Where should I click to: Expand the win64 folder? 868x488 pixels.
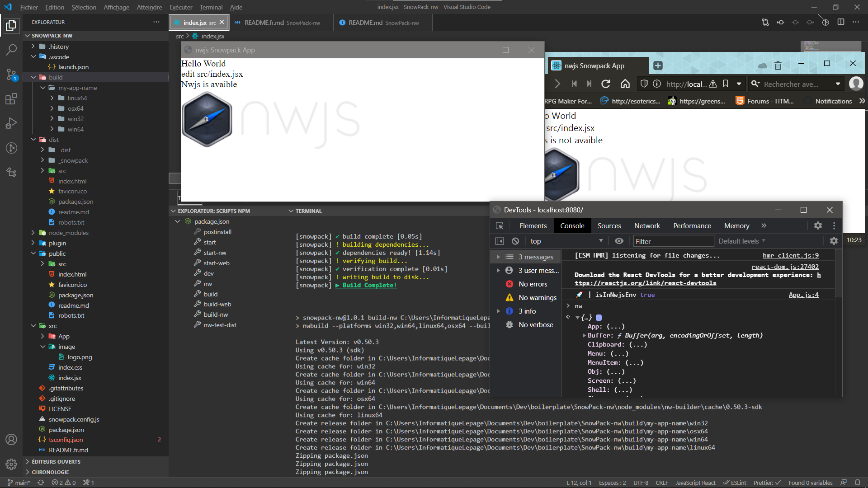[x=52, y=129]
